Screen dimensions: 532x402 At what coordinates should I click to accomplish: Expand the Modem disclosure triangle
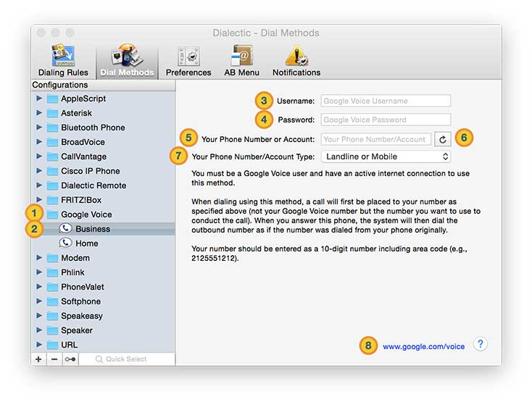tap(39, 258)
